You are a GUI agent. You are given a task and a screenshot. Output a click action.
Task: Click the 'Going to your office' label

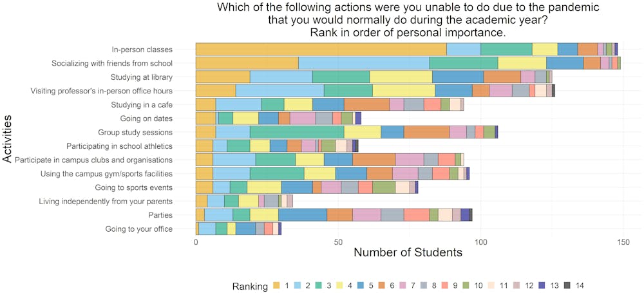click(138, 229)
